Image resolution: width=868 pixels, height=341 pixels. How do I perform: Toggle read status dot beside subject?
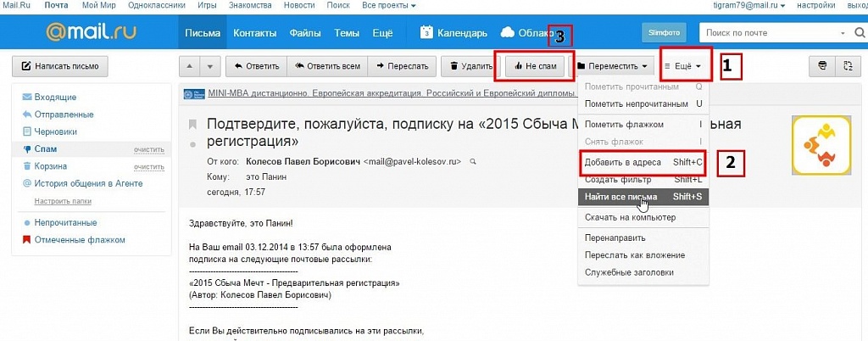click(192, 145)
